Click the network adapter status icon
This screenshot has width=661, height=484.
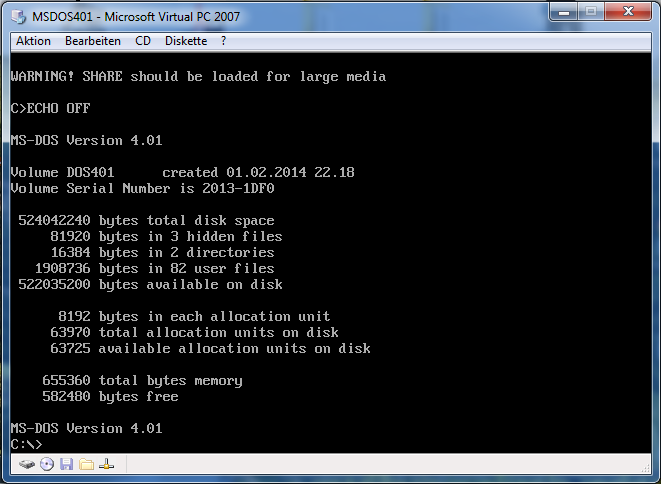click(x=106, y=465)
